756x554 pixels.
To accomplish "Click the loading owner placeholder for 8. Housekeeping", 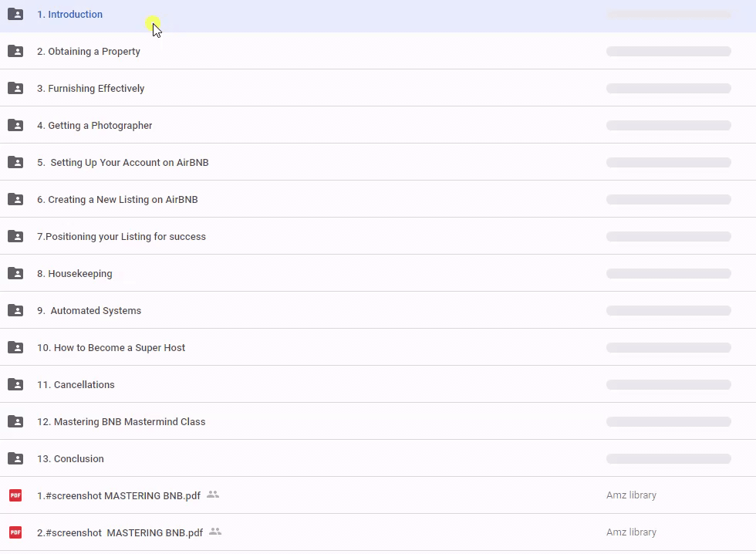I will 668,273.
